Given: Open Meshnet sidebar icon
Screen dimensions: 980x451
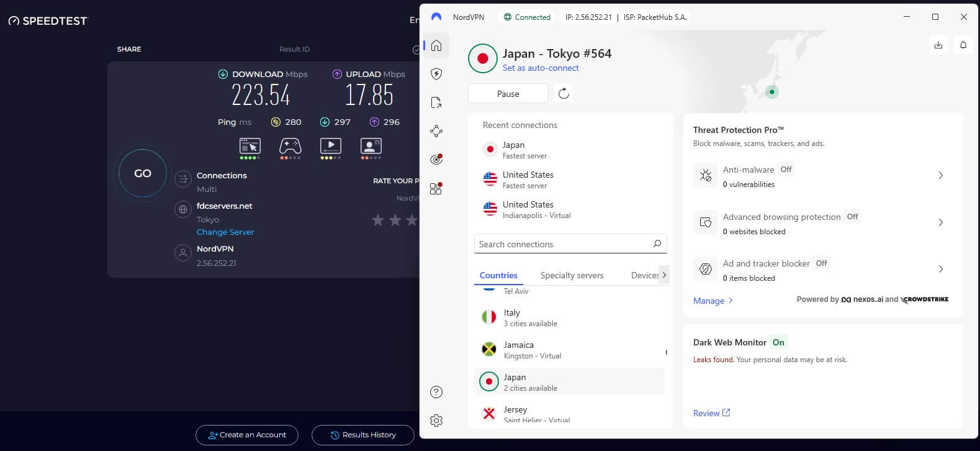Looking at the screenshot, I should pos(436,131).
